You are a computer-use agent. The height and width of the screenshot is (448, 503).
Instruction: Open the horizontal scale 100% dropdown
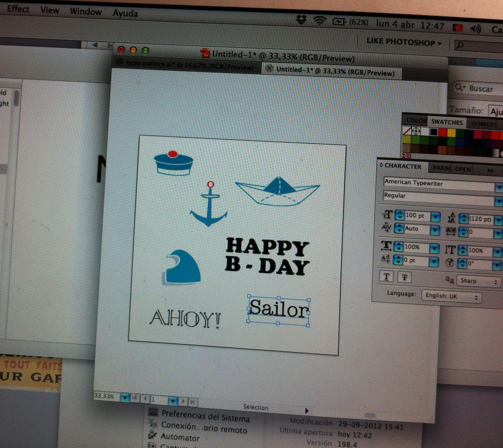pyautogui.click(x=434, y=249)
